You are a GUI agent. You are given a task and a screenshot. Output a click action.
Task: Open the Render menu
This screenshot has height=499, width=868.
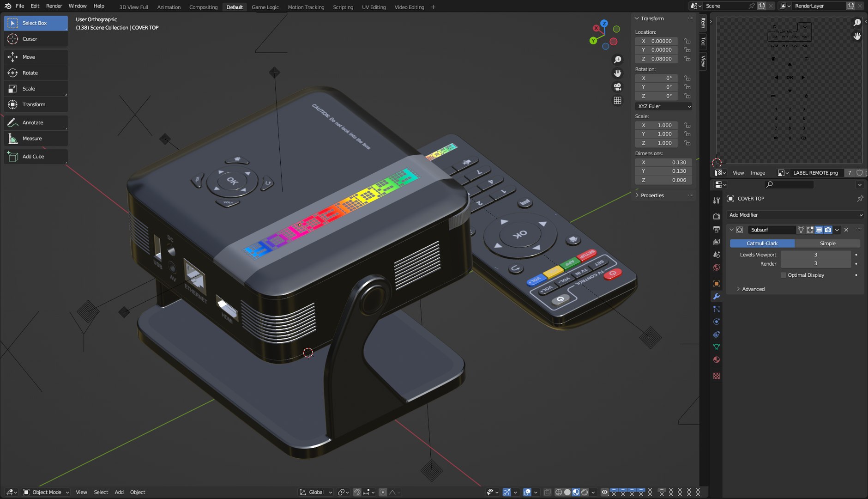[x=54, y=6]
